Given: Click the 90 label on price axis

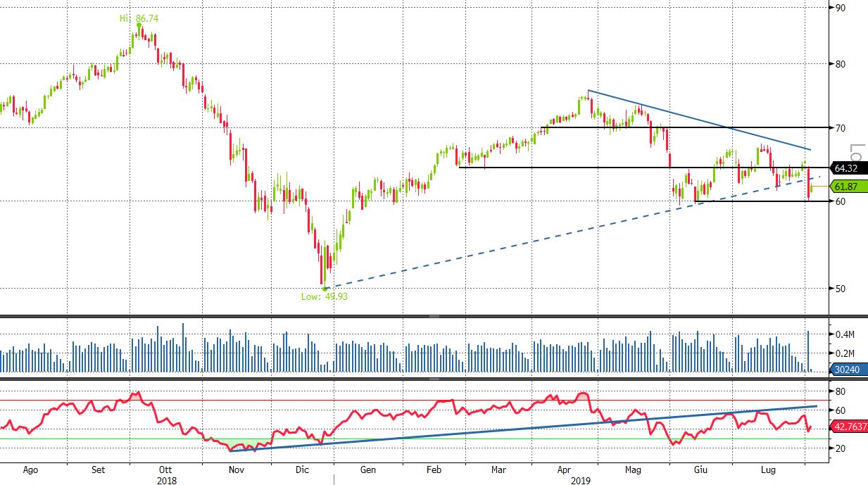Looking at the screenshot, I should (841, 8).
